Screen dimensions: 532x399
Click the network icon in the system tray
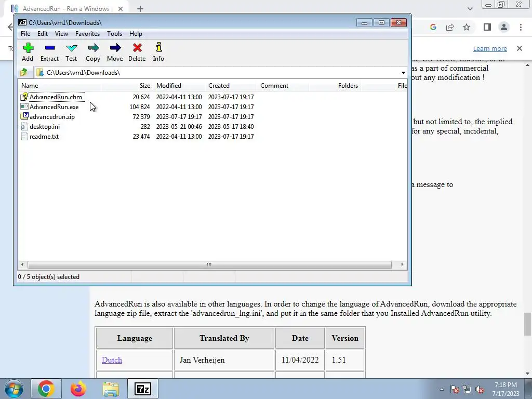click(467, 390)
